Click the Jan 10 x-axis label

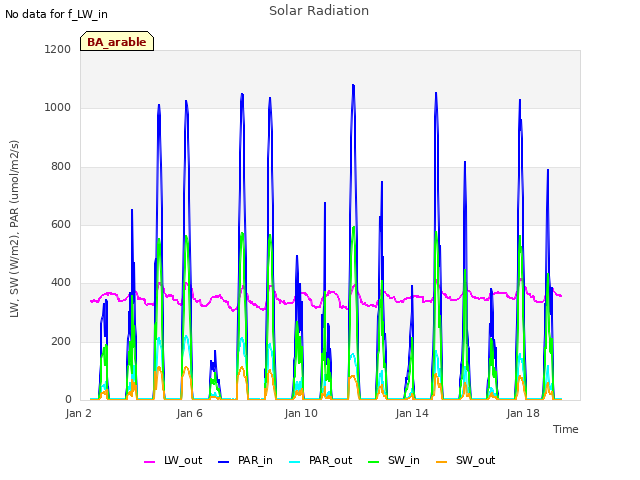(301, 413)
